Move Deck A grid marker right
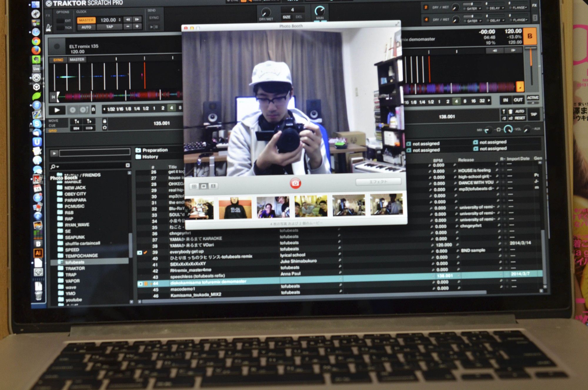588x390 pixels. point(89,121)
